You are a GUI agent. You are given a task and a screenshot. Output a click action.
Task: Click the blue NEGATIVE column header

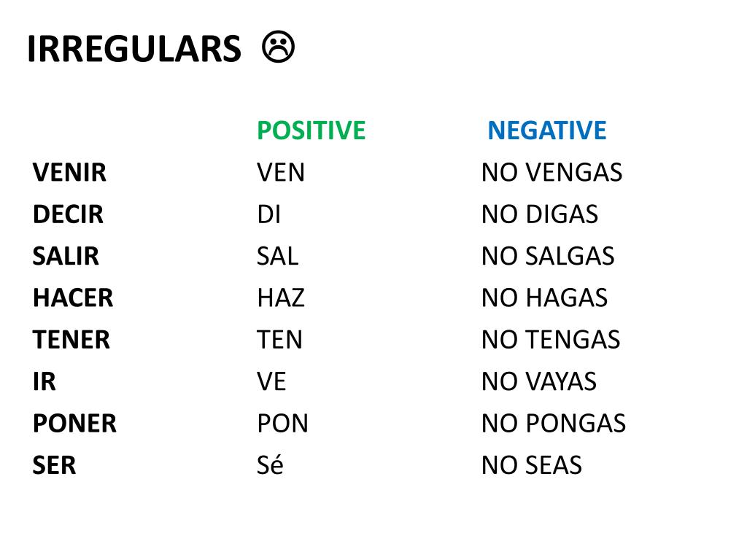point(547,131)
